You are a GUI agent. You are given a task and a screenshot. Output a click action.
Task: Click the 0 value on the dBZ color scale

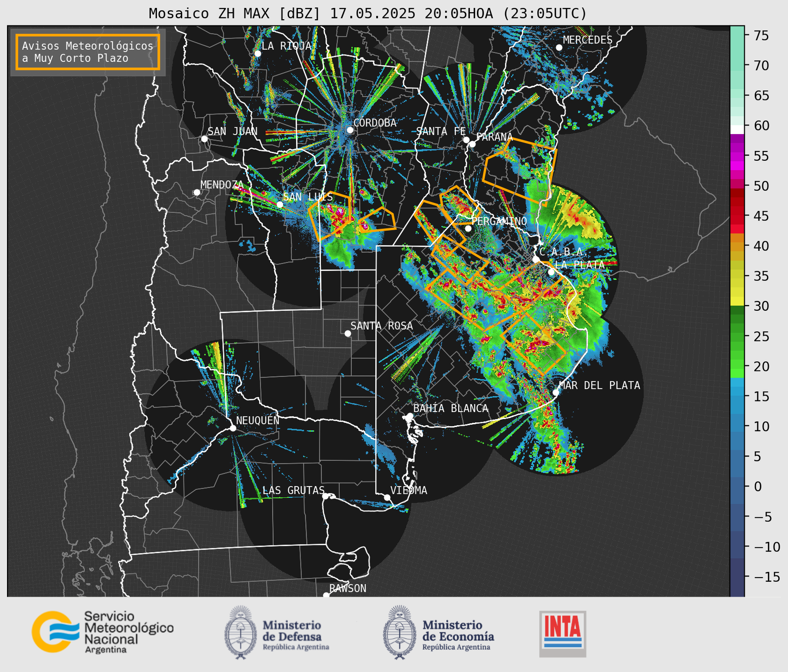pos(758,486)
